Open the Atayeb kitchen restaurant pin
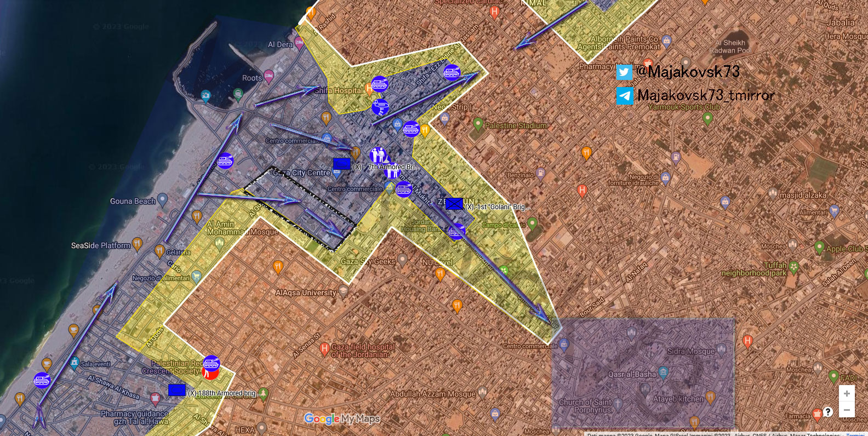The height and width of the screenshot is (436, 868). (711, 397)
